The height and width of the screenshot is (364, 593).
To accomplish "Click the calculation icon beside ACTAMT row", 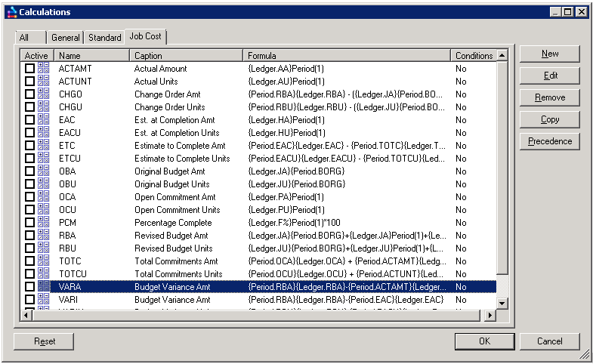I will [x=44, y=69].
